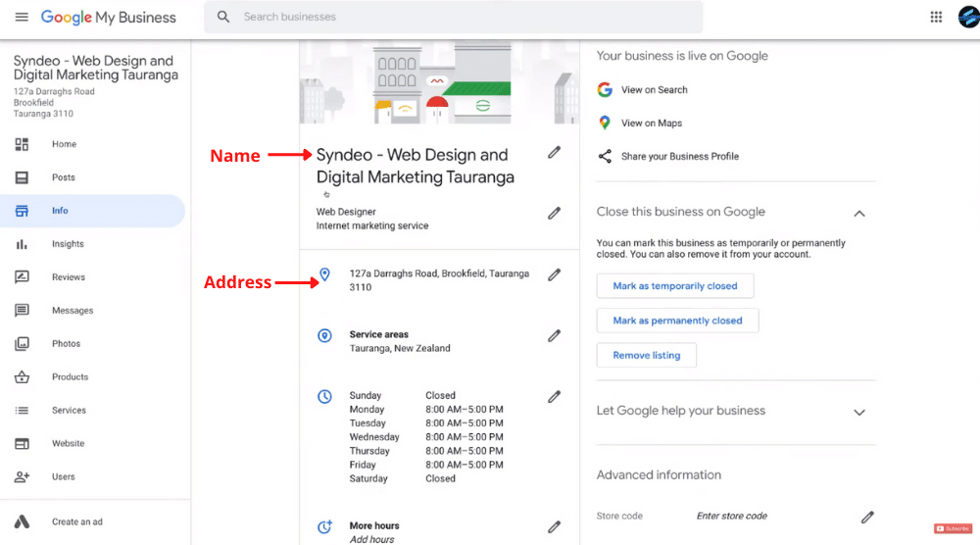
Task: Edit the business name with pencil
Action: [x=555, y=153]
